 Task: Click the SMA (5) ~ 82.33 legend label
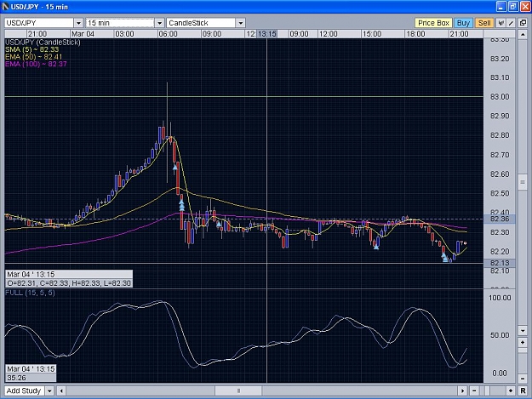pyautogui.click(x=31, y=49)
